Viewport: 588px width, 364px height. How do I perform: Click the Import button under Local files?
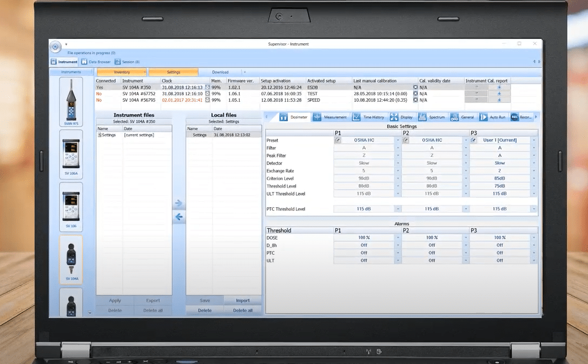(x=242, y=301)
